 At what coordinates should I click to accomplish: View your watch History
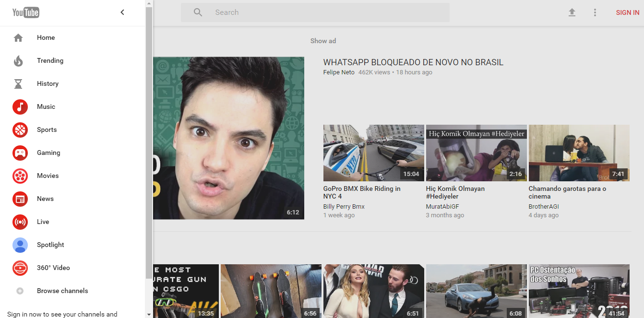pos(48,83)
